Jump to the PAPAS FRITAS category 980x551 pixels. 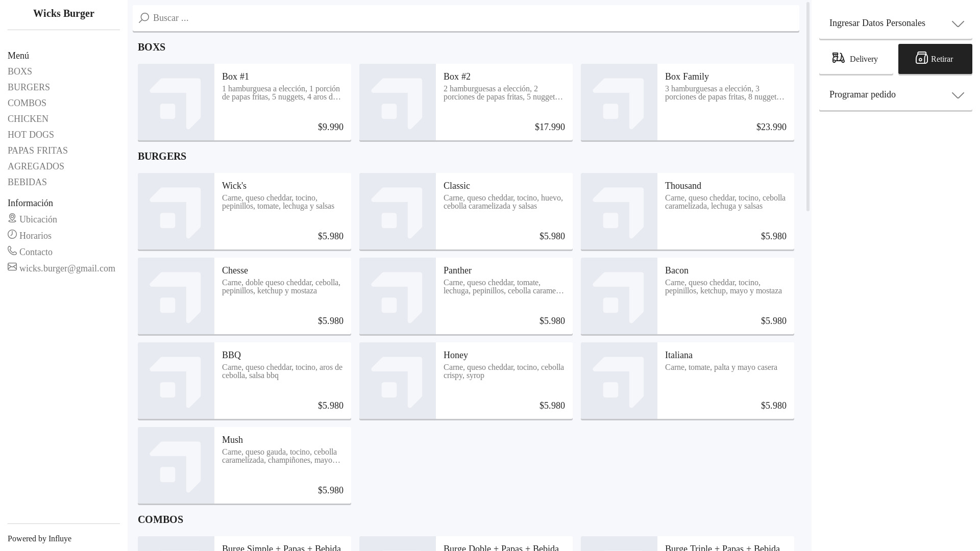pyautogui.click(x=38, y=151)
